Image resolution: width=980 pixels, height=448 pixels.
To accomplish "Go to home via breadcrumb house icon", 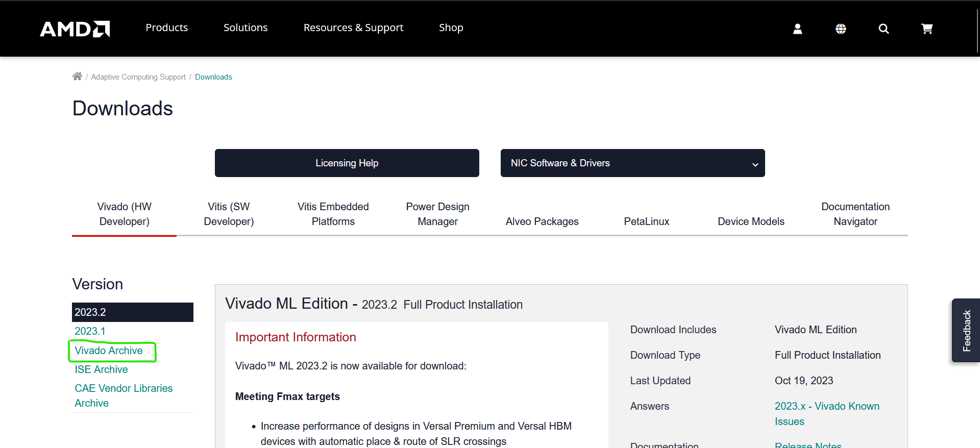I will [x=77, y=77].
